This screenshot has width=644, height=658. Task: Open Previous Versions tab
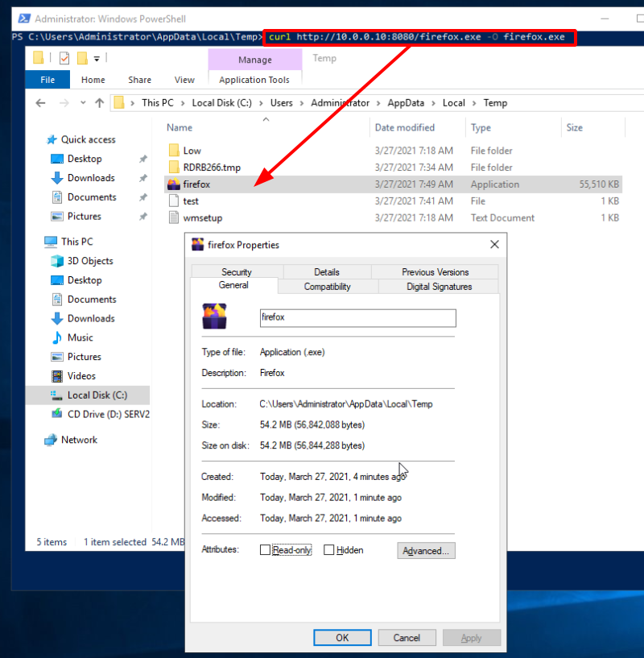(x=435, y=272)
